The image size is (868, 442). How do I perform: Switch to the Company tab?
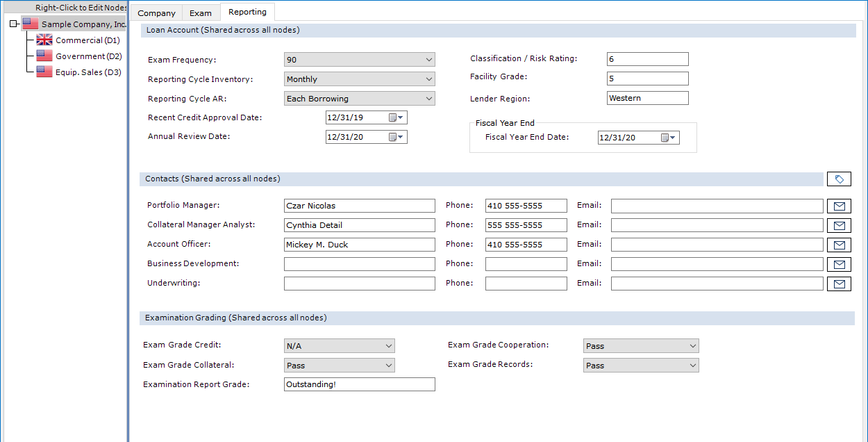click(x=156, y=13)
